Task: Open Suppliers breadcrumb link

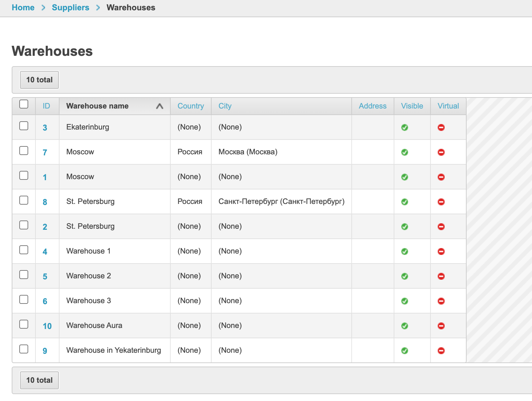Action: pos(71,8)
